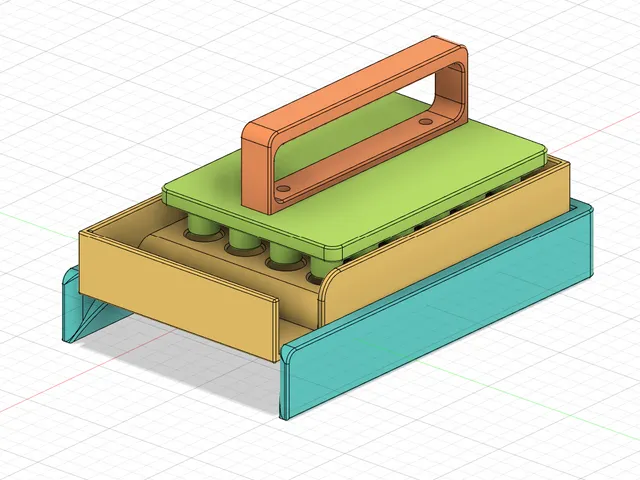The height and width of the screenshot is (480, 640).
Task: Click the screw hole at the handle's far end
Action: point(426,121)
